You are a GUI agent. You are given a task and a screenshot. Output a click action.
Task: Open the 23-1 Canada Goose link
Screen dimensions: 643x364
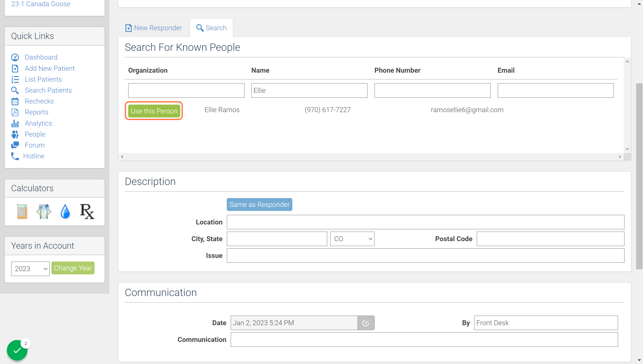(x=41, y=4)
